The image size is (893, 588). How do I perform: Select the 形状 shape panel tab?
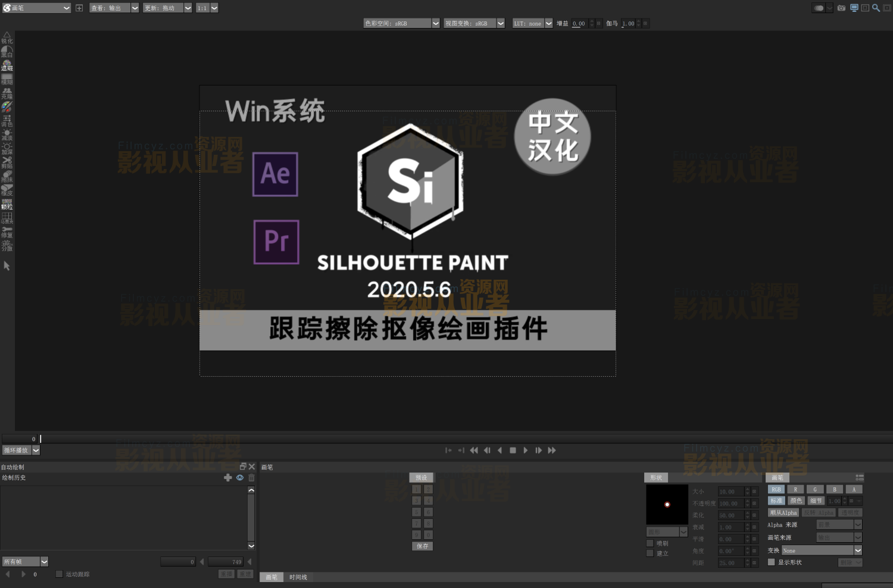(x=656, y=477)
